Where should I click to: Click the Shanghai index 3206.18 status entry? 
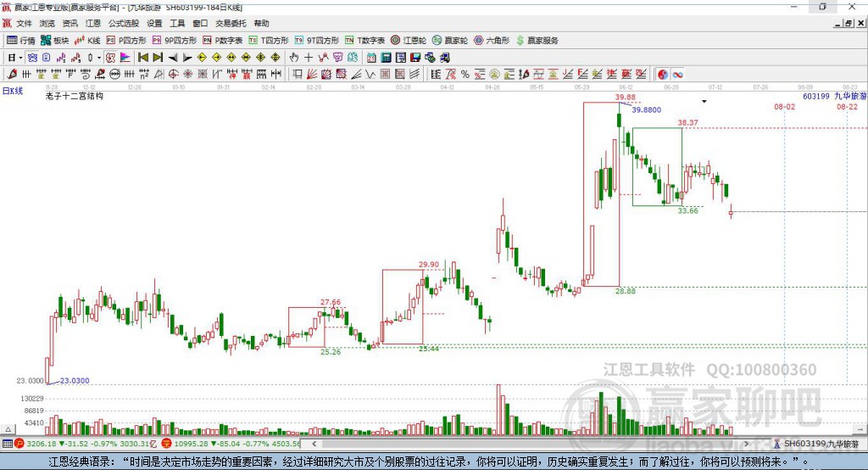(86, 444)
